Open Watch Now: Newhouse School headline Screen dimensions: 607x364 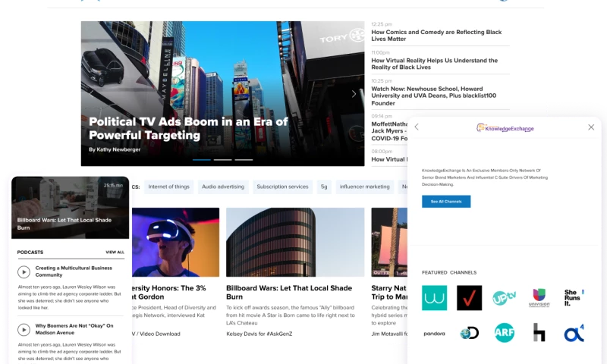433,96
